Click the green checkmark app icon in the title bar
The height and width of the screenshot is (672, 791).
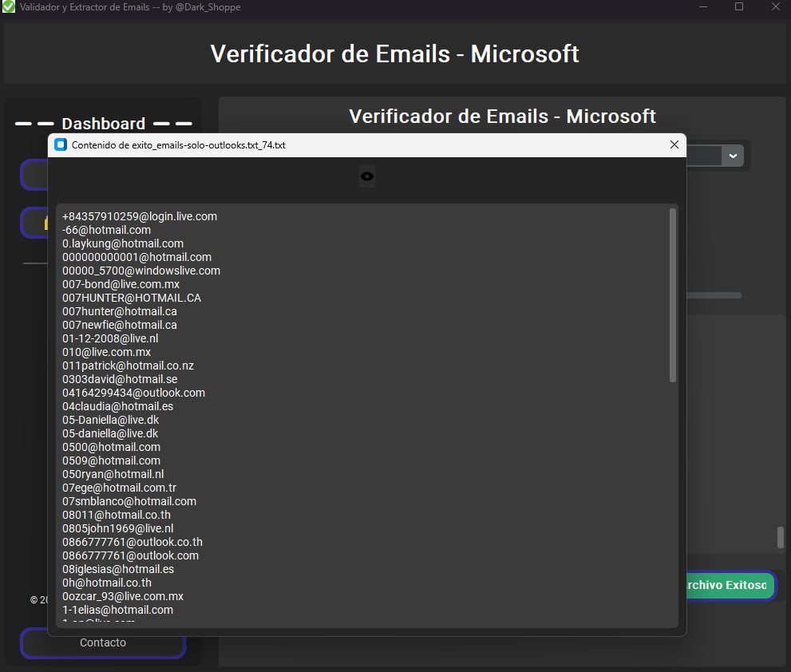10,6
